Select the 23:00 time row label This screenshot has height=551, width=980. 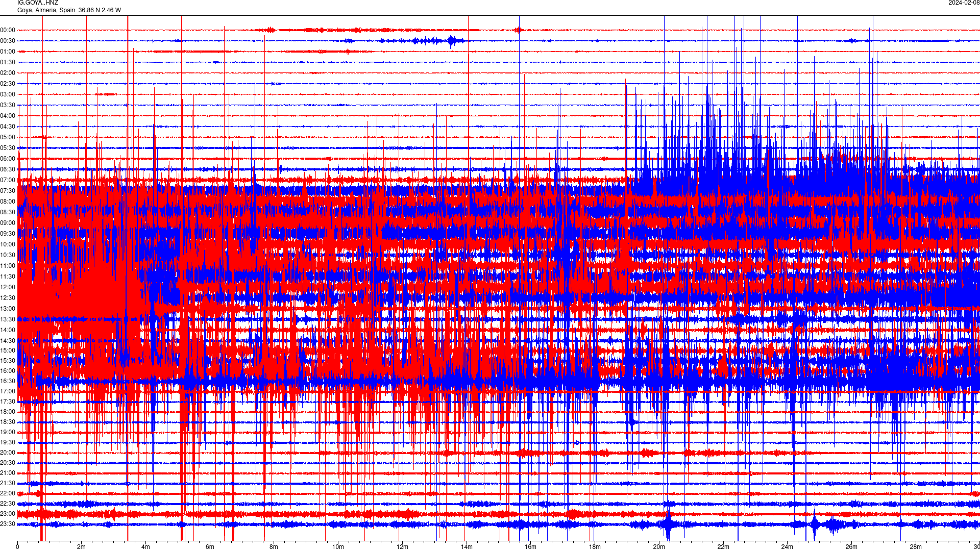[8, 514]
